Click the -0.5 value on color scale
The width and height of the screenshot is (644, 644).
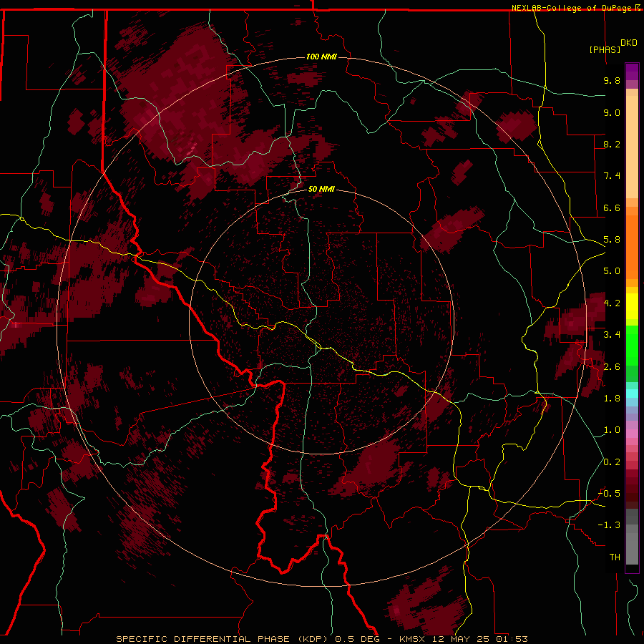point(609,494)
